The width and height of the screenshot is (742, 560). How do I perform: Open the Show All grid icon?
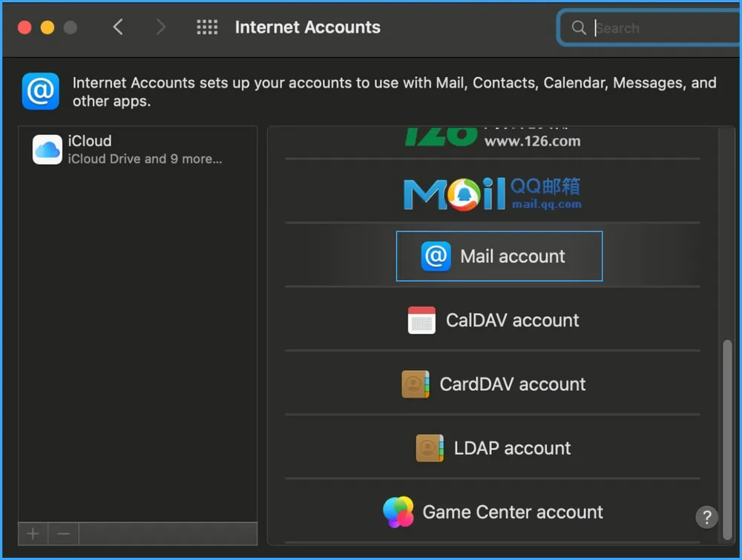pyautogui.click(x=207, y=27)
